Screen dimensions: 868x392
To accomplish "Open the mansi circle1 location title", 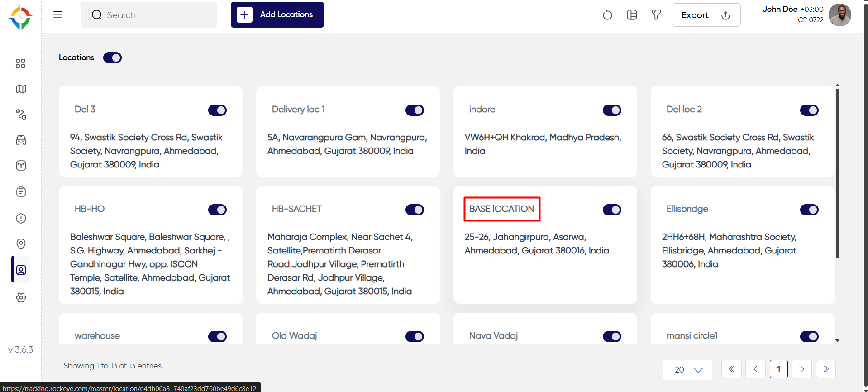I will coord(692,335).
